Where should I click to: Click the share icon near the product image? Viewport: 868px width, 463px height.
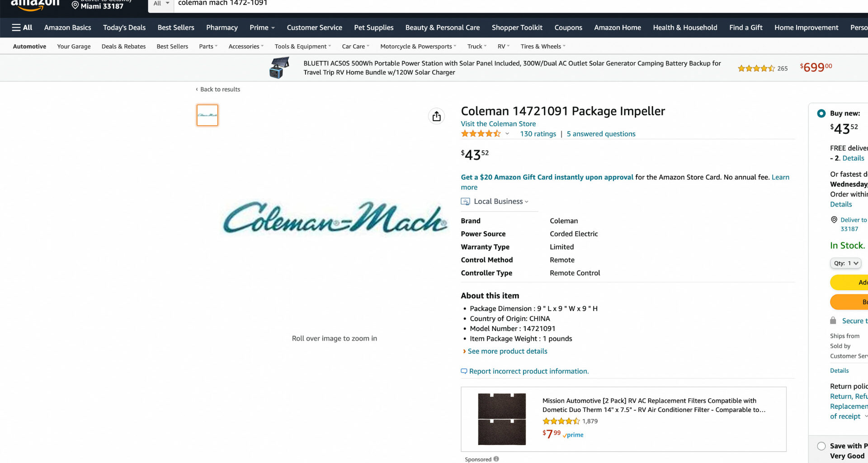436,116
